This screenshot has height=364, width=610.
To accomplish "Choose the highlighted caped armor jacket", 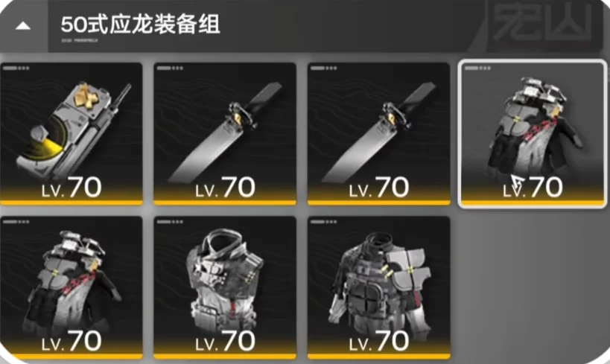I will 533,133.
